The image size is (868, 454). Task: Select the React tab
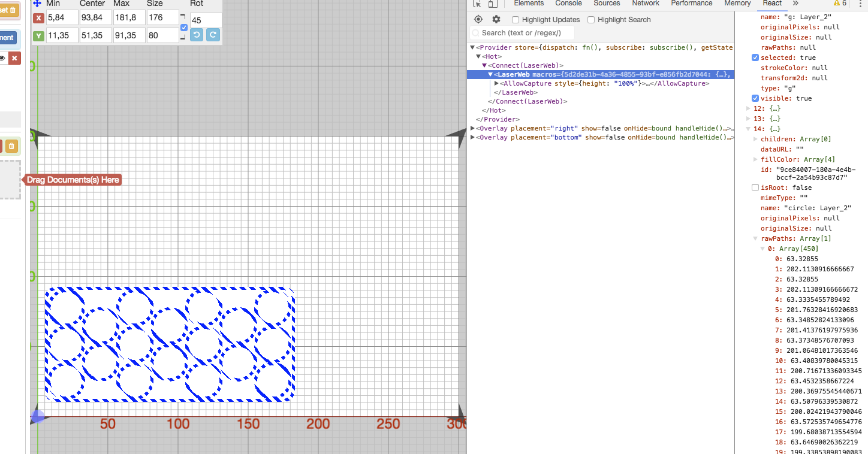[772, 3]
